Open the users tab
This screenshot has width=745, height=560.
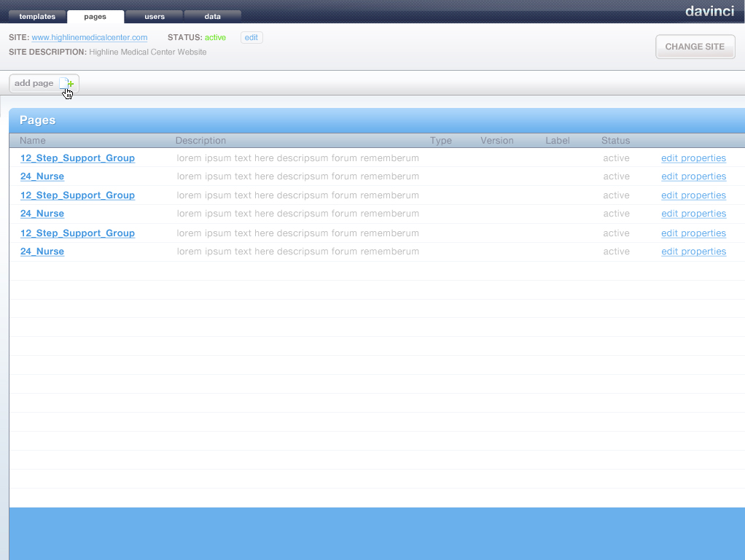click(x=155, y=17)
